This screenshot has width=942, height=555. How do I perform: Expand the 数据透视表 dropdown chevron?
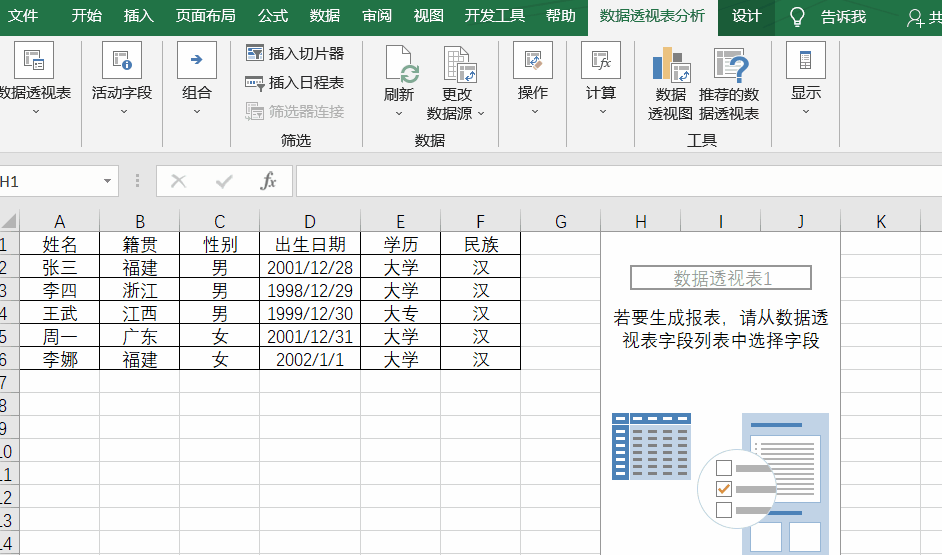[35, 112]
